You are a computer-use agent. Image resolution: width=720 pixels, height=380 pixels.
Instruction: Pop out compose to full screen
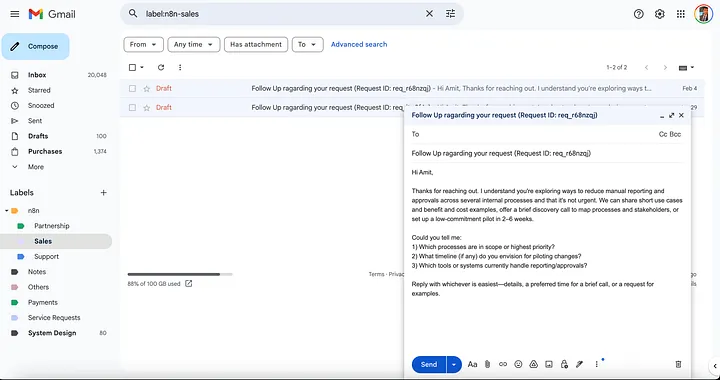[671, 116]
